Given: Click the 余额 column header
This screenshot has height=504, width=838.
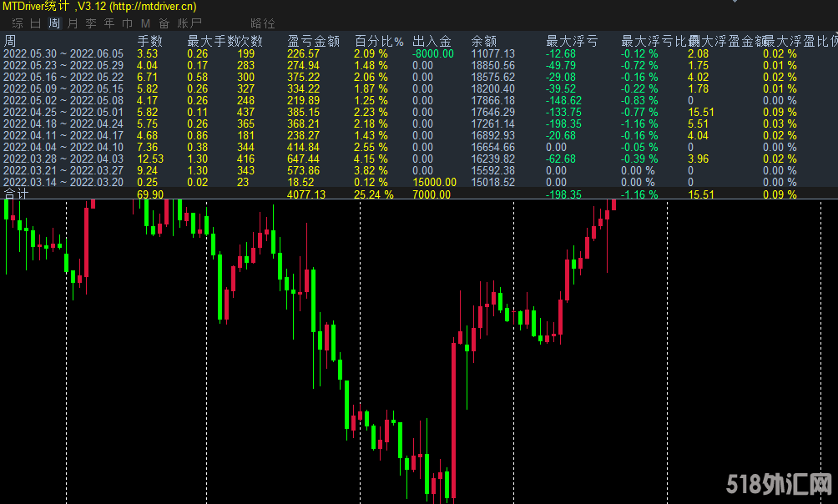Looking at the screenshot, I should point(483,40).
